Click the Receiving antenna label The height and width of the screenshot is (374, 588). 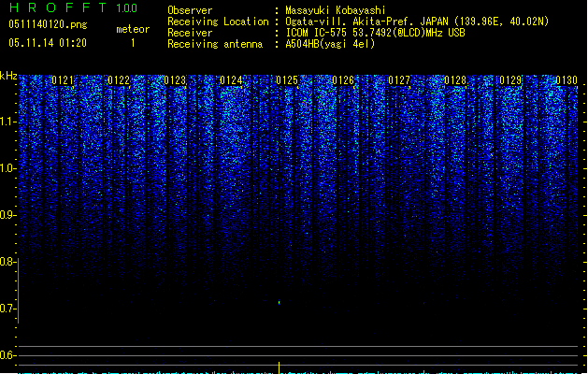215,44
